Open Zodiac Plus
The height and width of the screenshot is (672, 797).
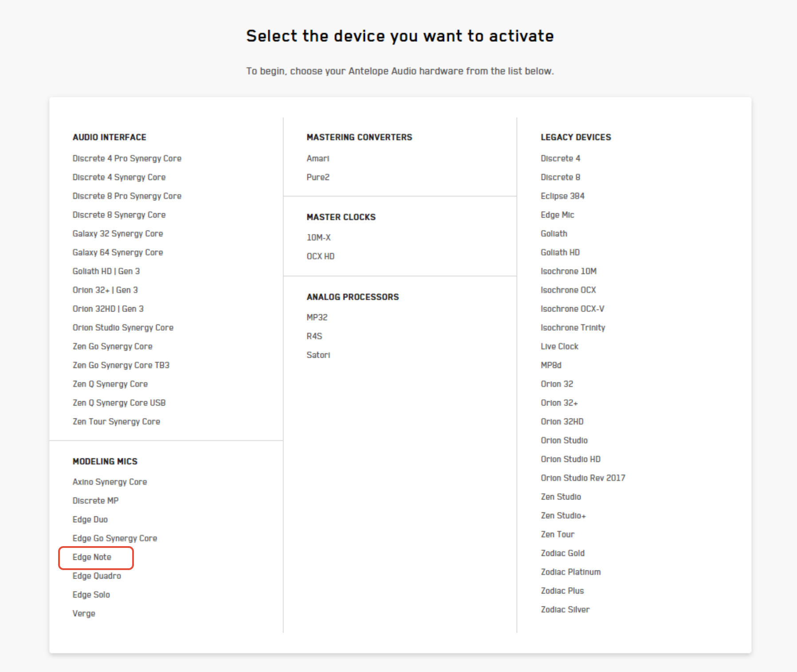coord(562,591)
